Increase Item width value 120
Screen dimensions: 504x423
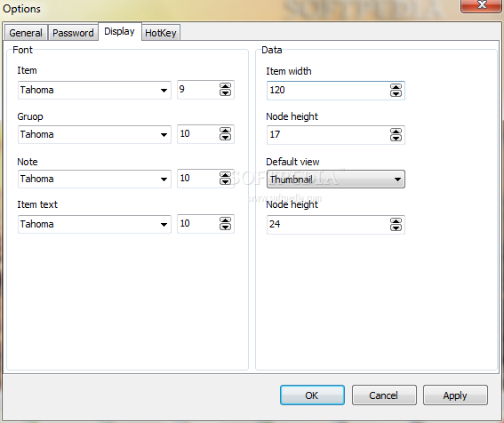tap(396, 87)
